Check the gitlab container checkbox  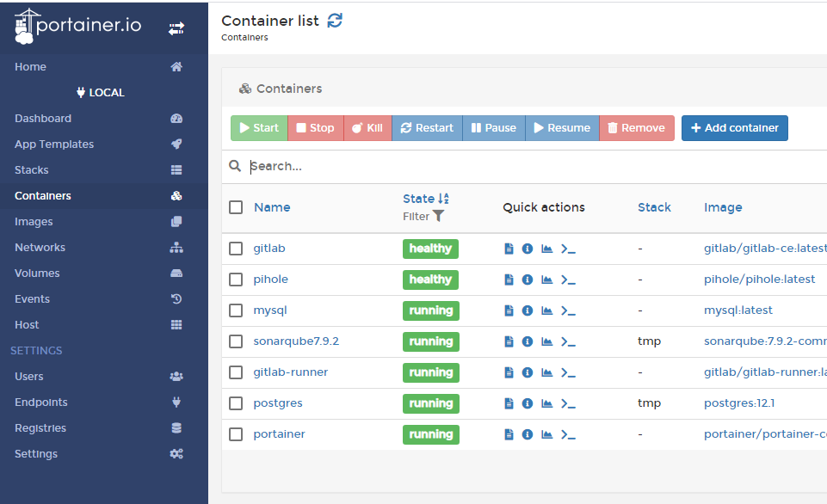pos(236,249)
